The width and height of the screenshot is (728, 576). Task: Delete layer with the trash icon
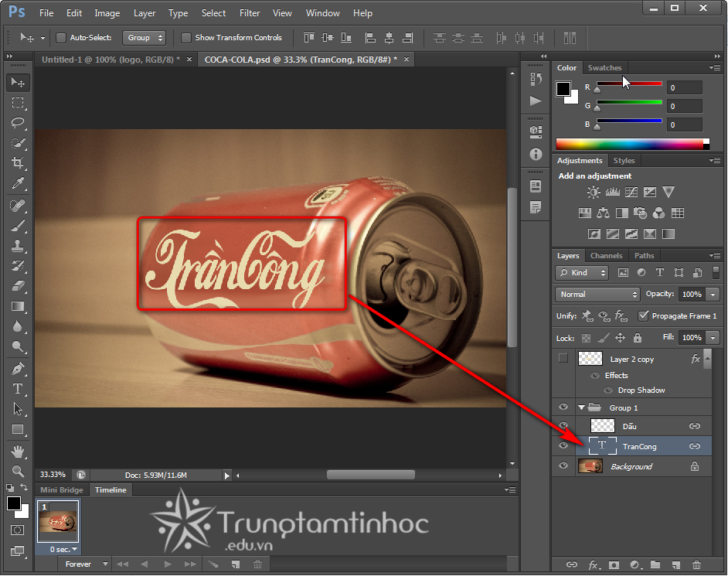pyautogui.click(x=696, y=565)
